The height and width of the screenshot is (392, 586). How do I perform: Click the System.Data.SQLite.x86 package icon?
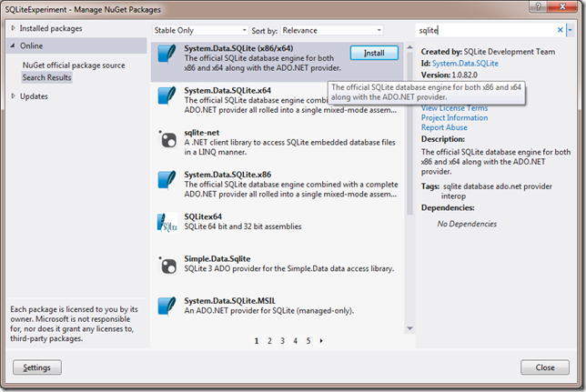[x=167, y=180]
